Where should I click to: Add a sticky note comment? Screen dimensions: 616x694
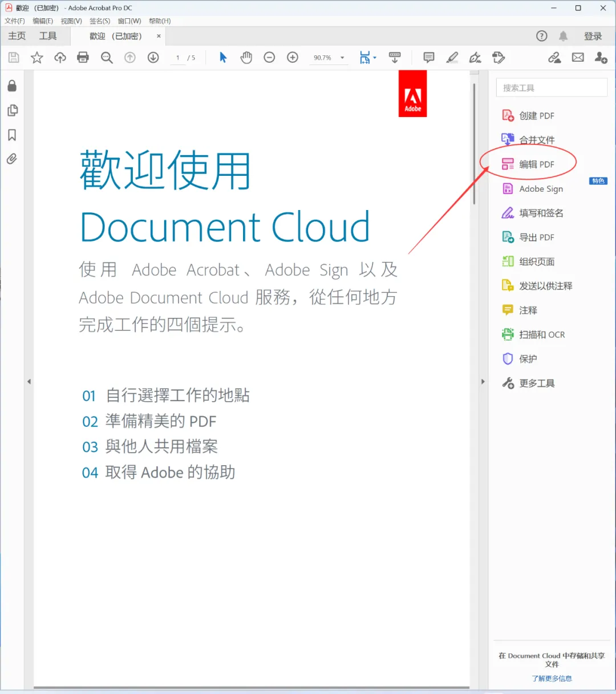(429, 58)
